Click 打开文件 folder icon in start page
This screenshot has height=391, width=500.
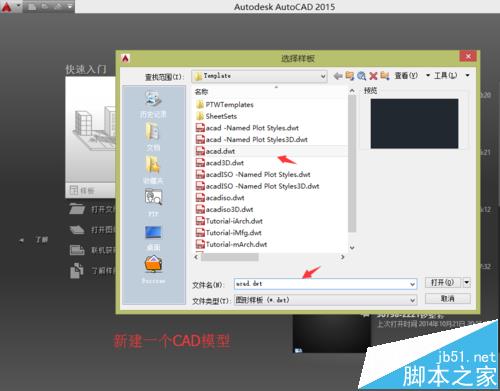pos(77,209)
